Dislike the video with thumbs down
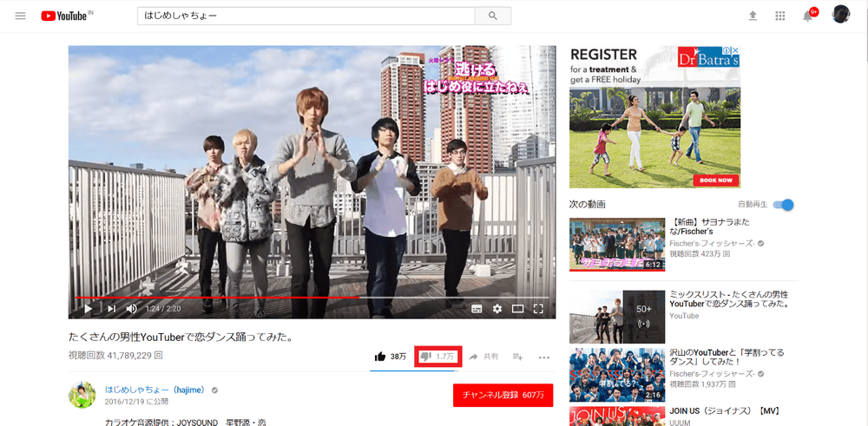The image size is (868, 426). (426, 357)
